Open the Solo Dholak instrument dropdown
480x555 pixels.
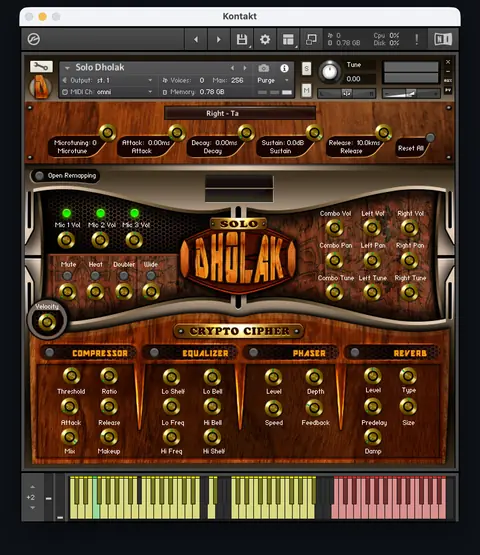[x=67, y=68]
